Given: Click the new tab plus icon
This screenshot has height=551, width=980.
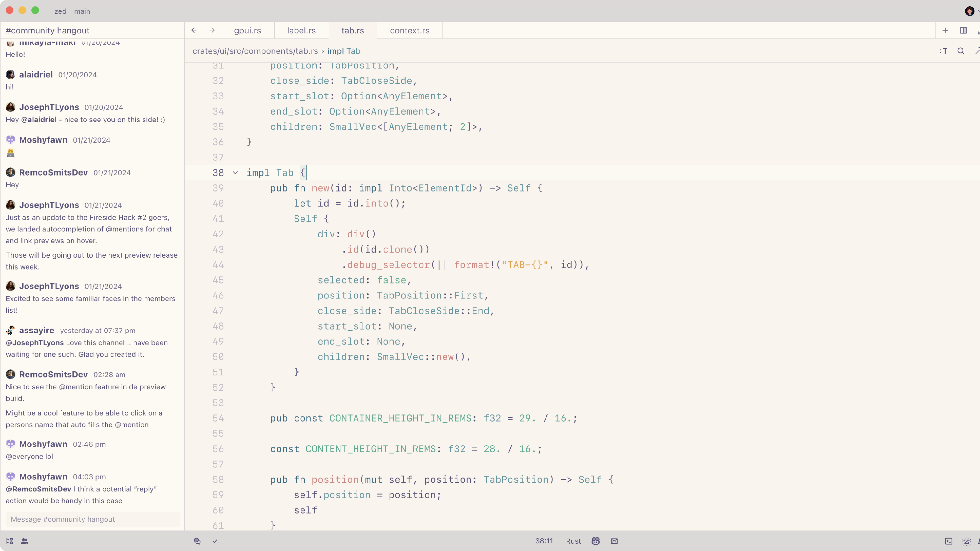Looking at the screenshot, I should click(x=945, y=30).
